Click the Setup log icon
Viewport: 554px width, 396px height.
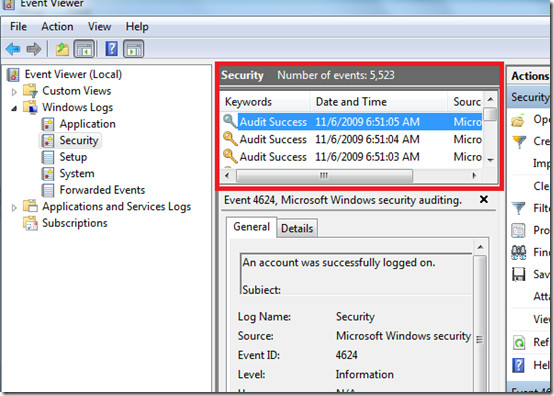48,157
